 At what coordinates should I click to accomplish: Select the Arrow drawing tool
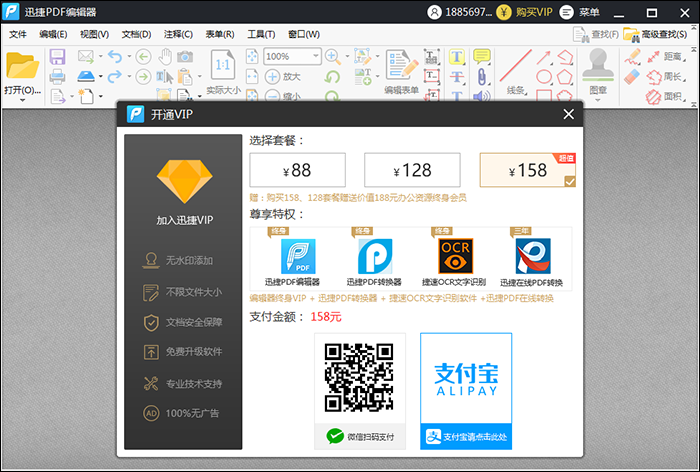pos(544,57)
